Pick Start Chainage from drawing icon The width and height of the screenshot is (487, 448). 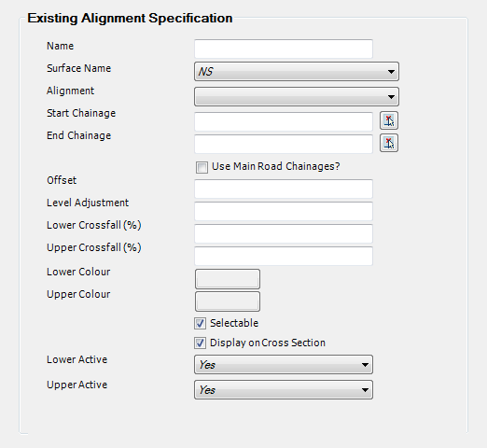389,120
